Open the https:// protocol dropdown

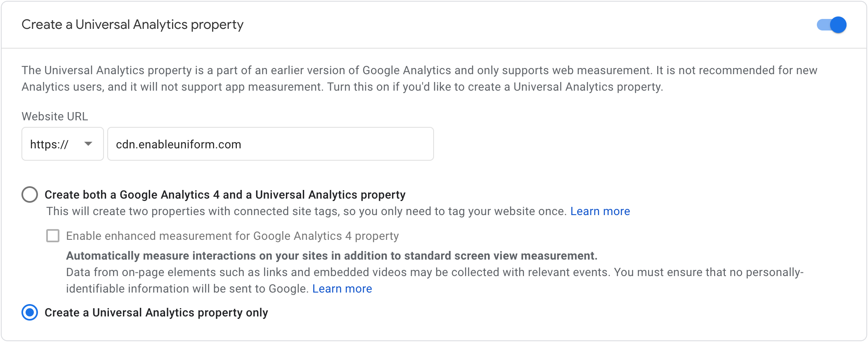click(63, 144)
